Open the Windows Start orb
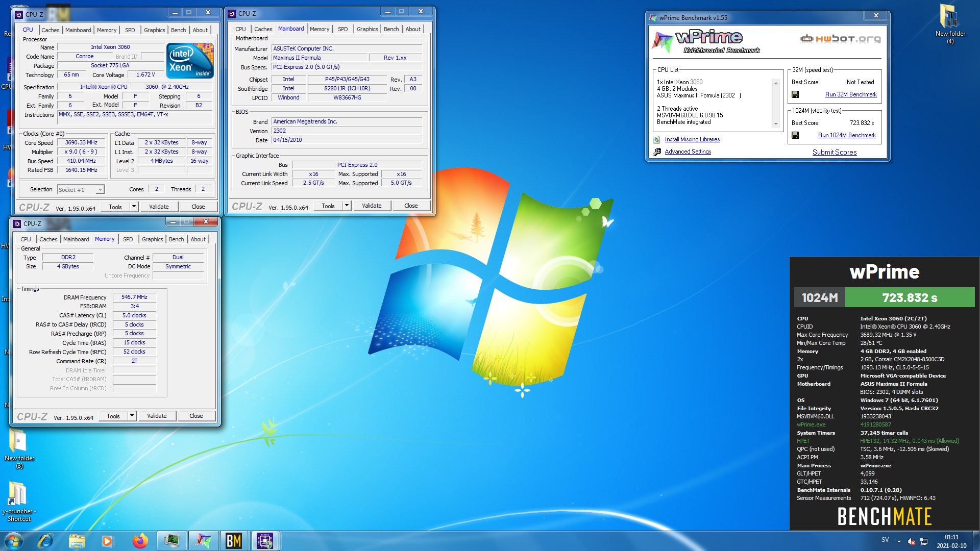This screenshot has height=551, width=980. tap(14, 541)
